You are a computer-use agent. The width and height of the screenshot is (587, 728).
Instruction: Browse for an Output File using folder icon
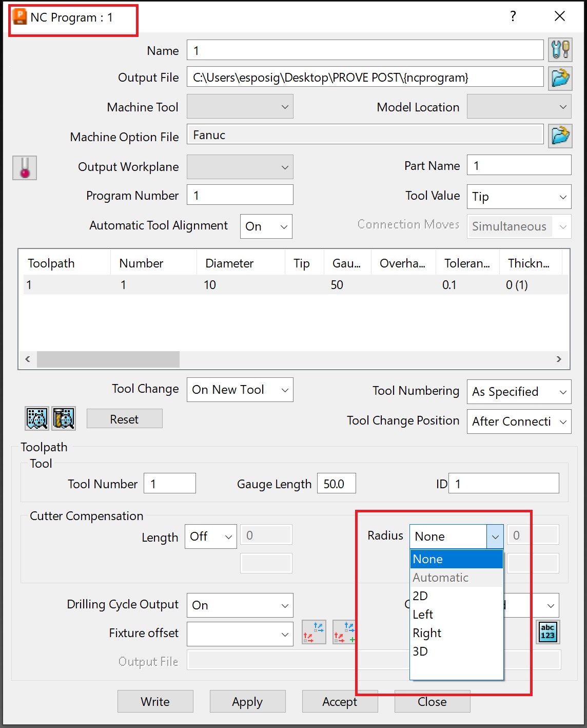[x=560, y=78]
